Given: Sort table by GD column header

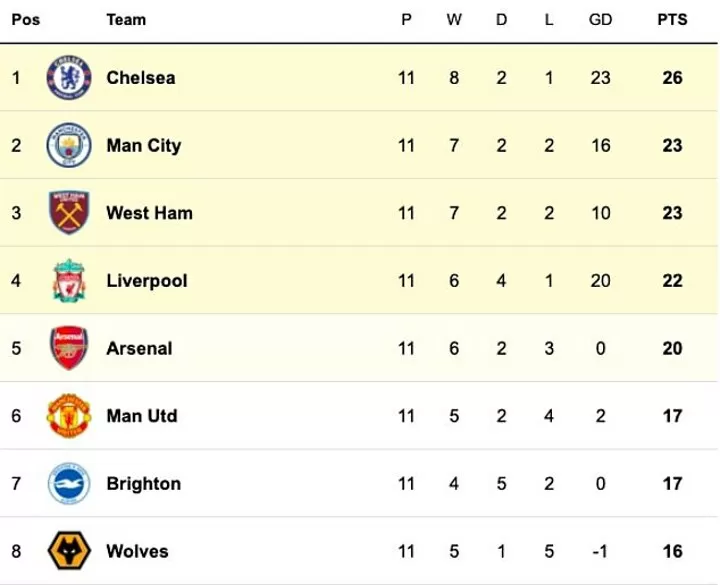Looking at the screenshot, I should click(x=600, y=20).
